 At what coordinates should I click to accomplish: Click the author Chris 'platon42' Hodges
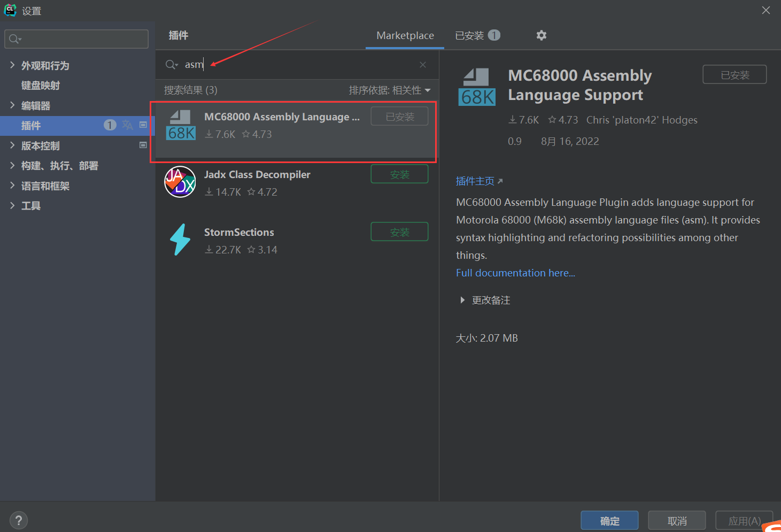pyautogui.click(x=641, y=120)
